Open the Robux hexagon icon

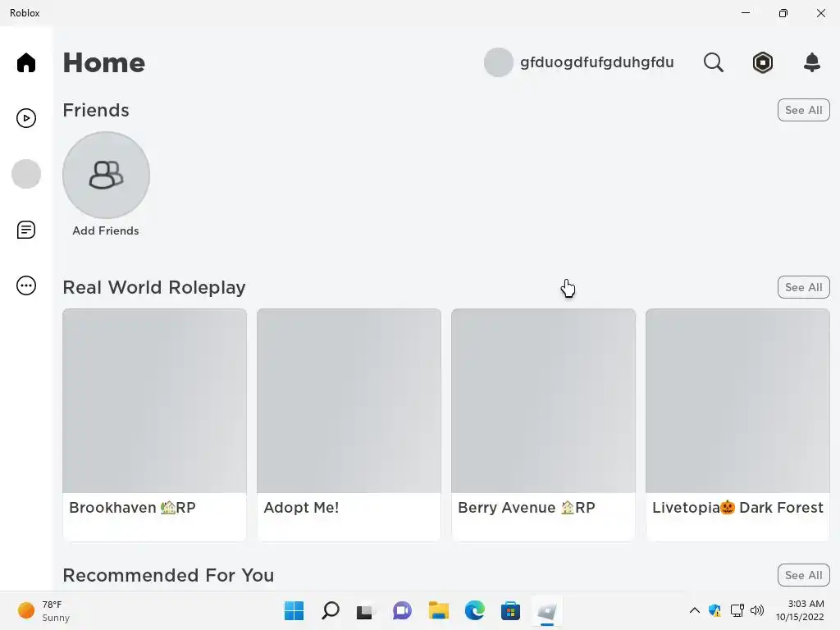click(x=762, y=62)
